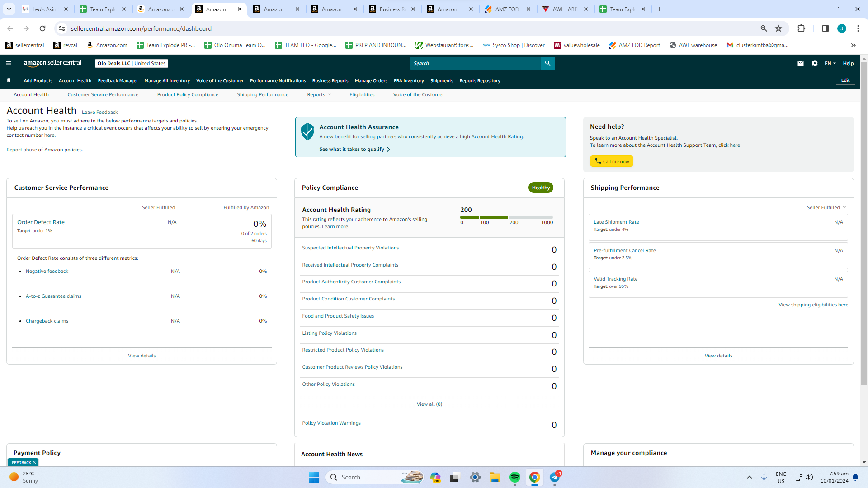
Task: Open the Settings gear in Seller Central
Action: coord(815,63)
